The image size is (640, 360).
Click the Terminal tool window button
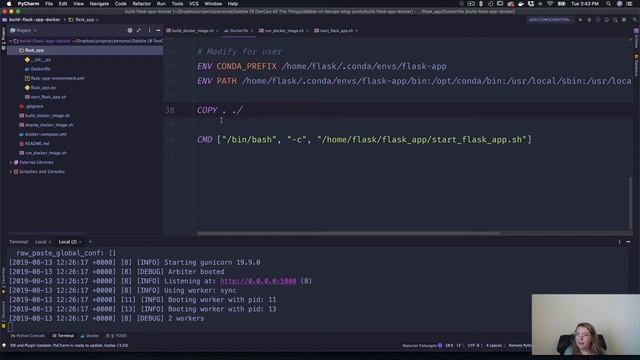point(63,336)
